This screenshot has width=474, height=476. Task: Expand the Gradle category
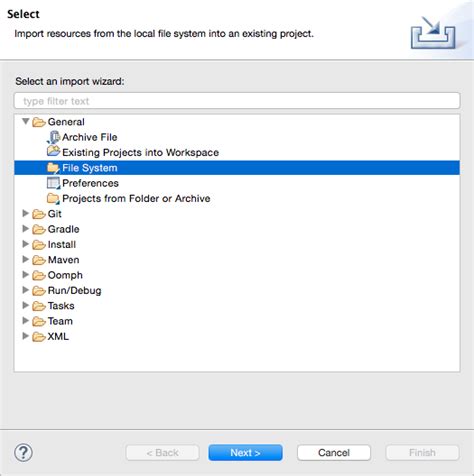25,229
